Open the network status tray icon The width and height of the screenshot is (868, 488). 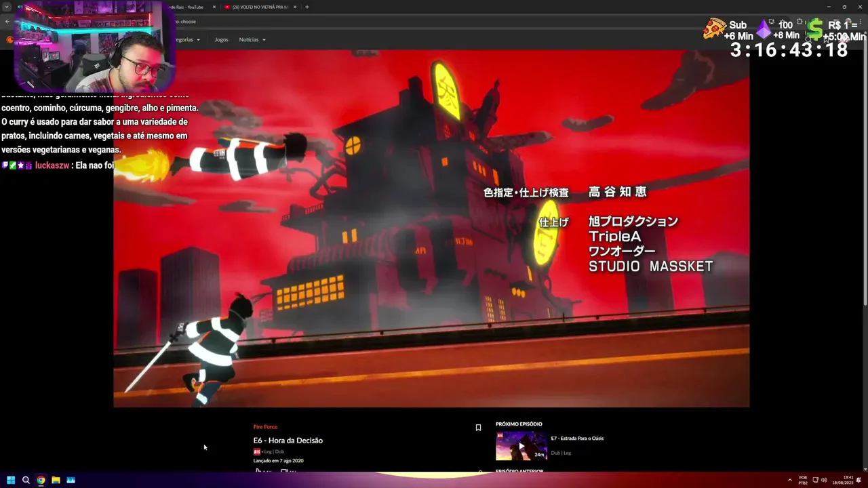(x=816, y=480)
